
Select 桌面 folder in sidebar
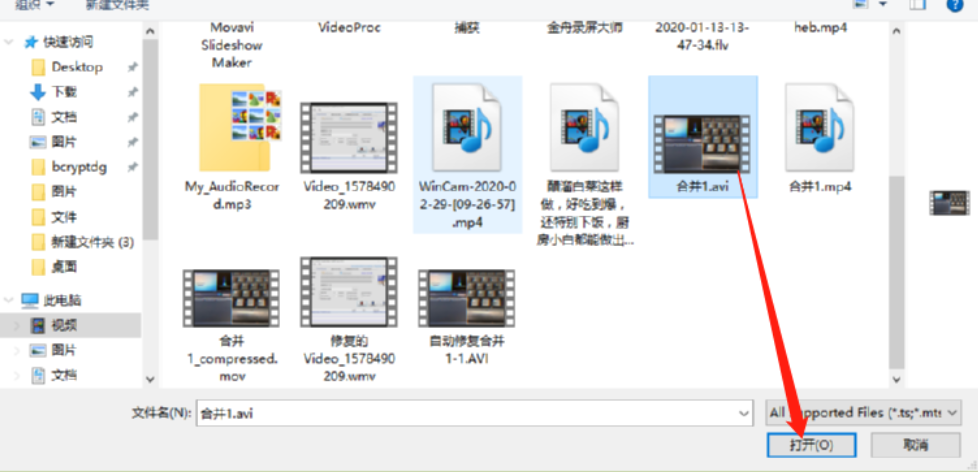[x=64, y=267]
